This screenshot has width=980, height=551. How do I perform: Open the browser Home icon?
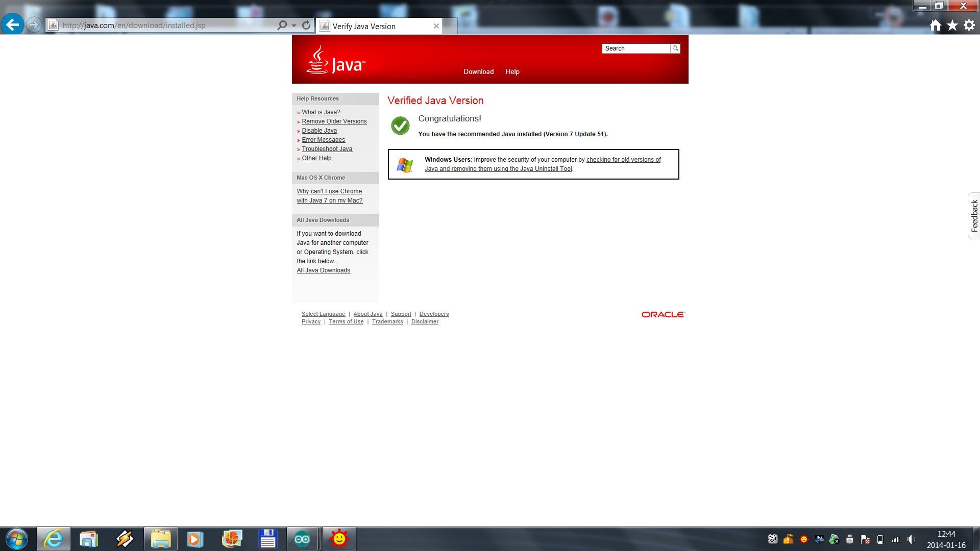(935, 26)
